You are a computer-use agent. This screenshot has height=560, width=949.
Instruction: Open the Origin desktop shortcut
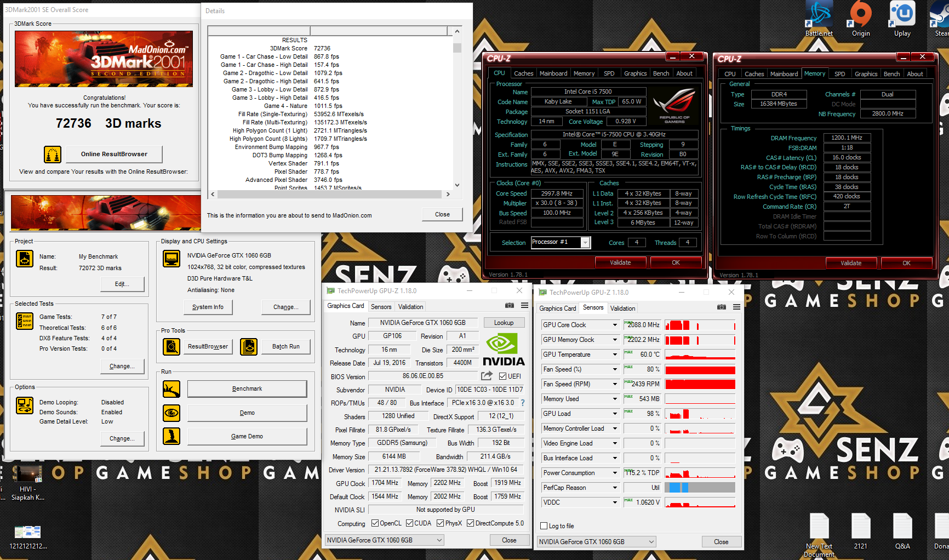pos(861,20)
